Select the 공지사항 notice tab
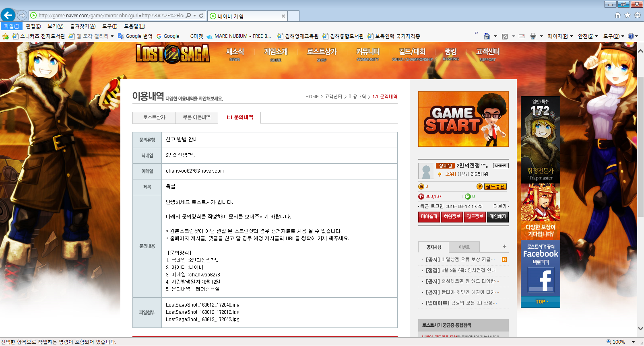Image resolution: width=644 pixels, height=346 pixels. (434, 247)
